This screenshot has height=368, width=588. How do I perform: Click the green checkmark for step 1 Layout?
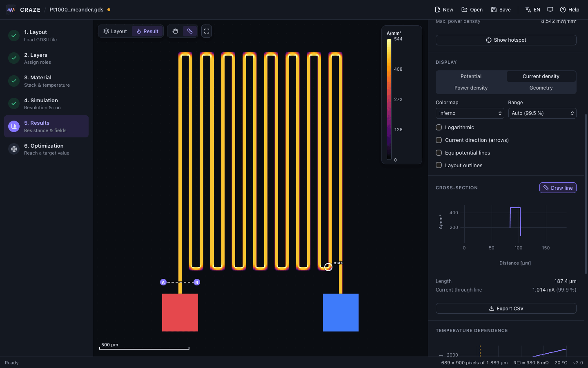tap(14, 36)
